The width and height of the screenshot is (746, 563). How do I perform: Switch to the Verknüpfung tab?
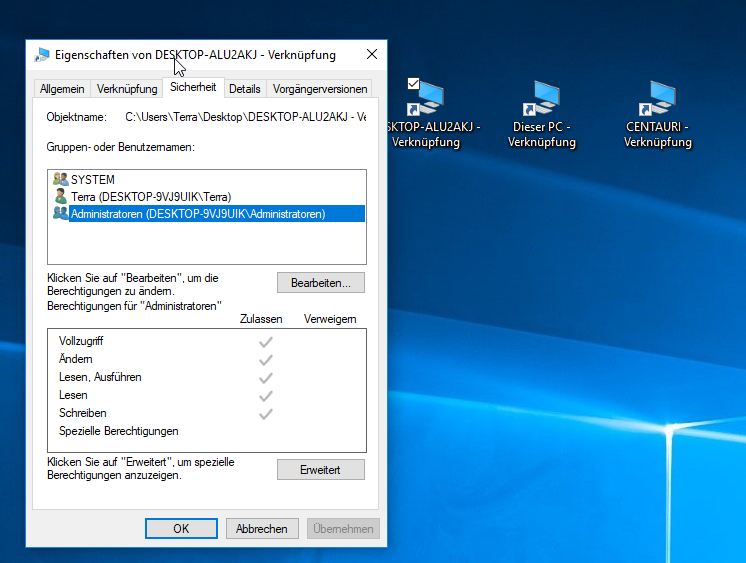point(127,89)
